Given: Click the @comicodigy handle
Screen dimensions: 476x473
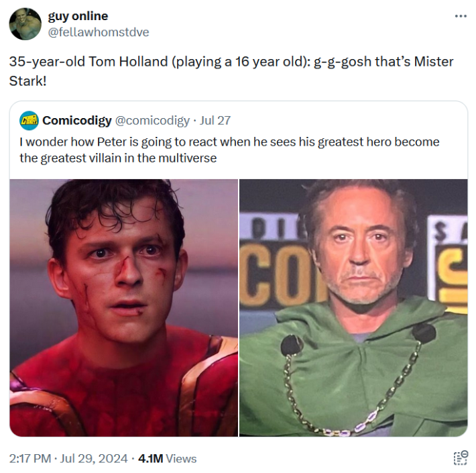Looking at the screenshot, I should click(x=152, y=121).
